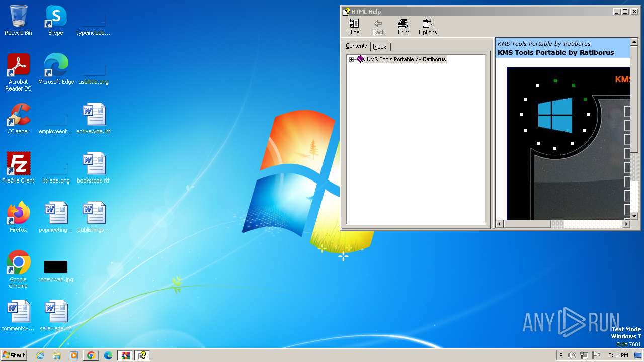Show hidden system tray icons
Viewport: 644px width, 362px height.
pos(561,355)
